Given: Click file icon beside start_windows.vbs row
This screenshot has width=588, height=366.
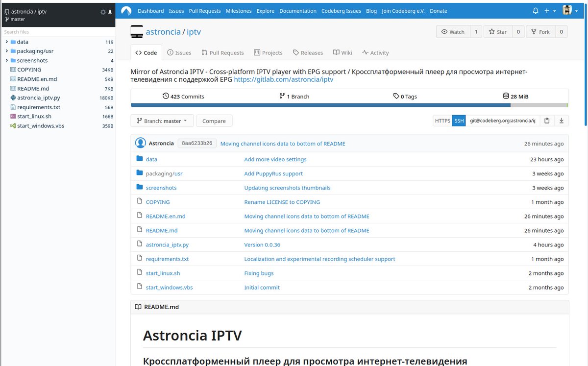Looking at the screenshot, I should (140, 287).
